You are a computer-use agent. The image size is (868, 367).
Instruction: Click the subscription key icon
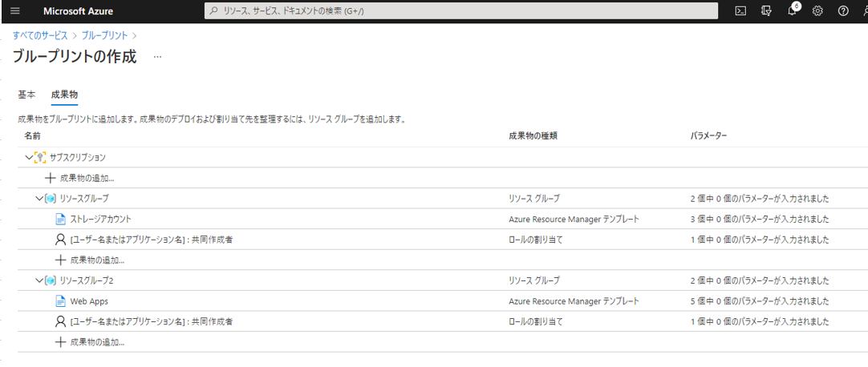[x=40, y=158]
